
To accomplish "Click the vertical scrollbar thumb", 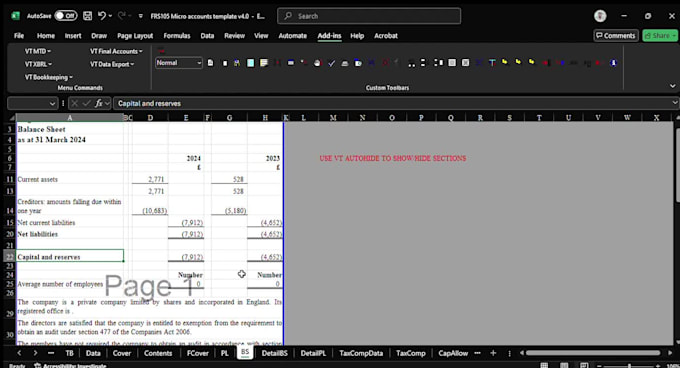I will [x=677, y=165].
